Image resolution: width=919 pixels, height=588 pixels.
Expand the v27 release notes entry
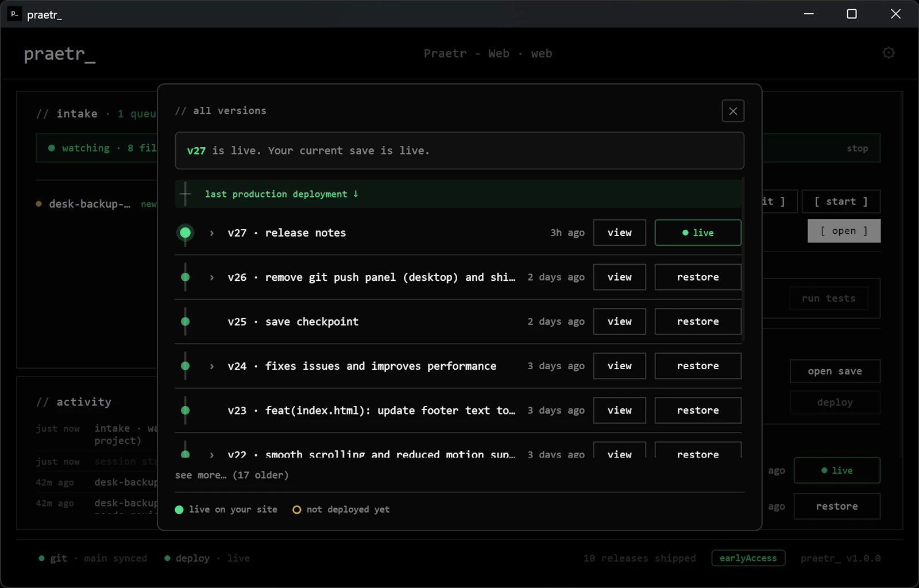click(212, 233)
